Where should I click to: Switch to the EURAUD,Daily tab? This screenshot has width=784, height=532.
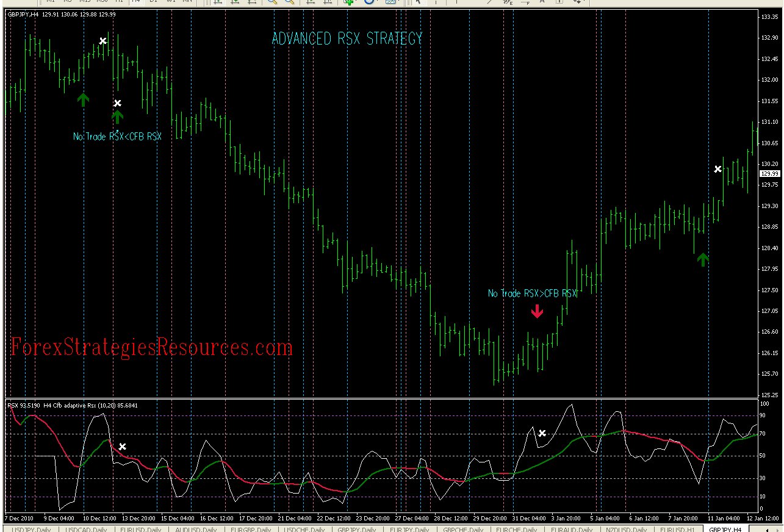pos(572,529)
